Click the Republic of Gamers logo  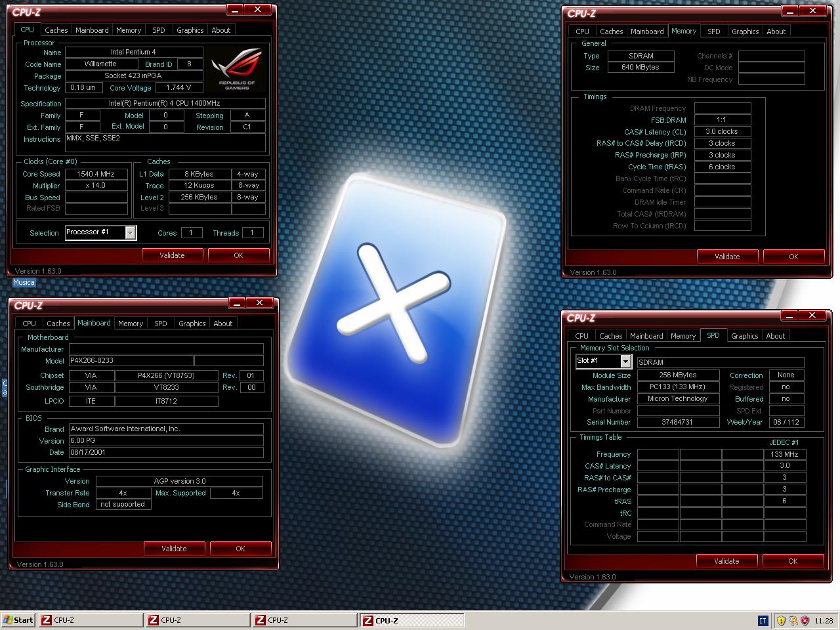pyautogui.click(x=237, y=69)
